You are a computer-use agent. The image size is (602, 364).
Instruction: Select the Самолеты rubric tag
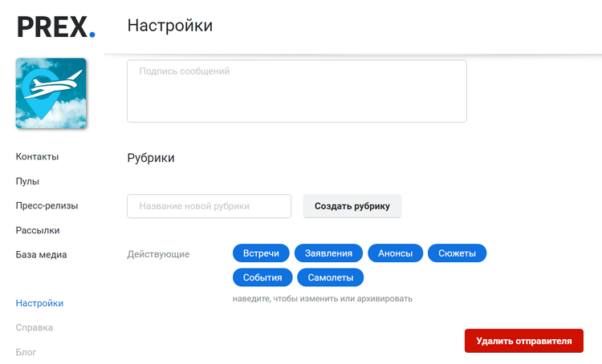pyautogui.click(x=331, y=277)
